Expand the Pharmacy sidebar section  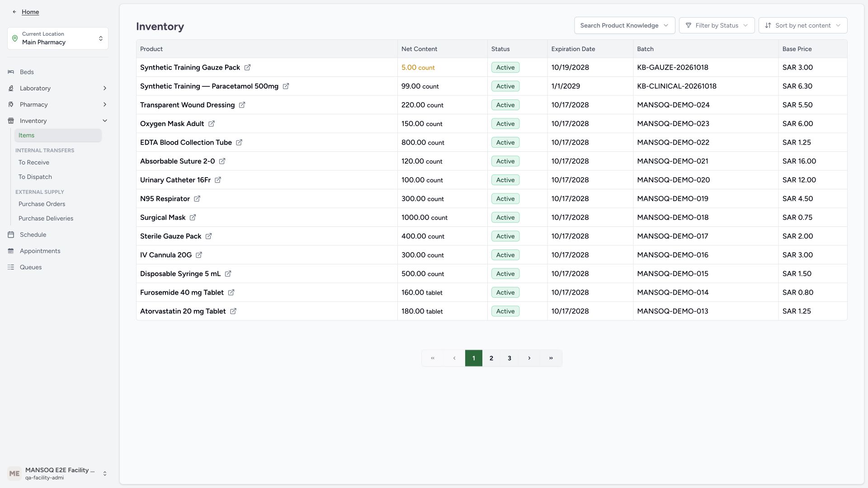point(58,104)
